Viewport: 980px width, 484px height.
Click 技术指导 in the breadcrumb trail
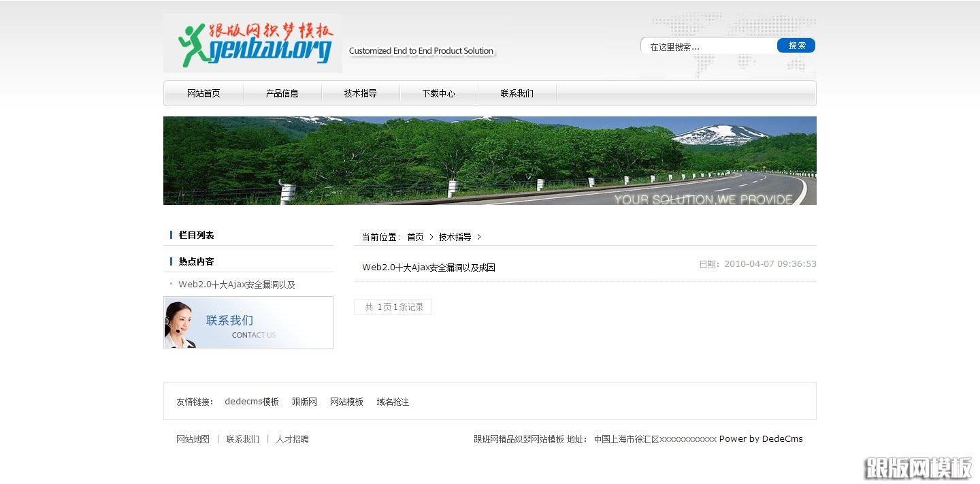point(453,236)
